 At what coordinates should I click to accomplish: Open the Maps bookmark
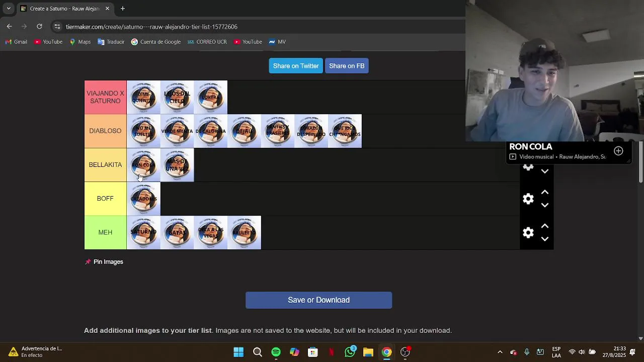pyautogui.click(x=80, y=42)
